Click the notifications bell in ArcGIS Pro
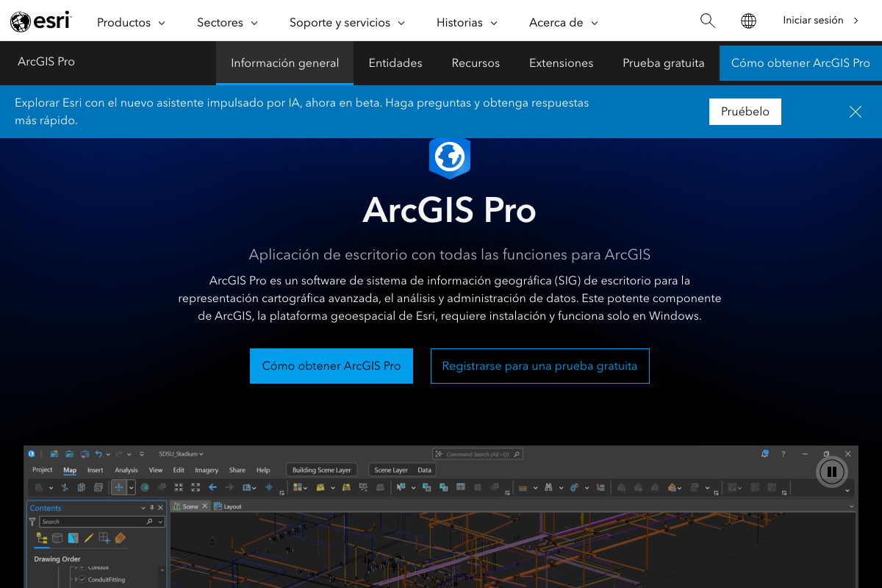882x588 pixels. coord(765,453)
